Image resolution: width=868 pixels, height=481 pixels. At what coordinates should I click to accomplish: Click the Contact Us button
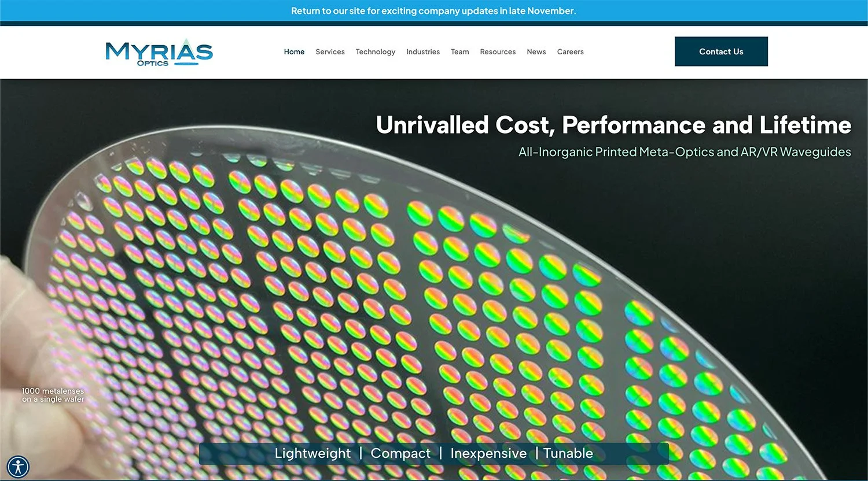721,51
